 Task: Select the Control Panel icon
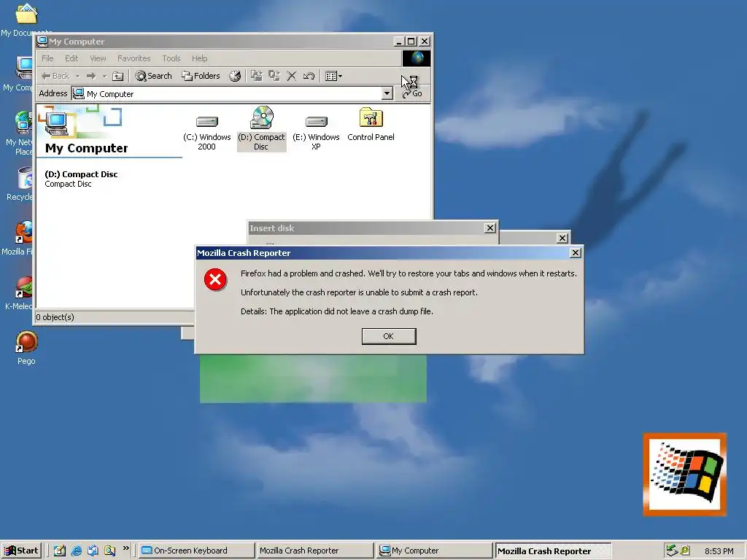(371, 125)
